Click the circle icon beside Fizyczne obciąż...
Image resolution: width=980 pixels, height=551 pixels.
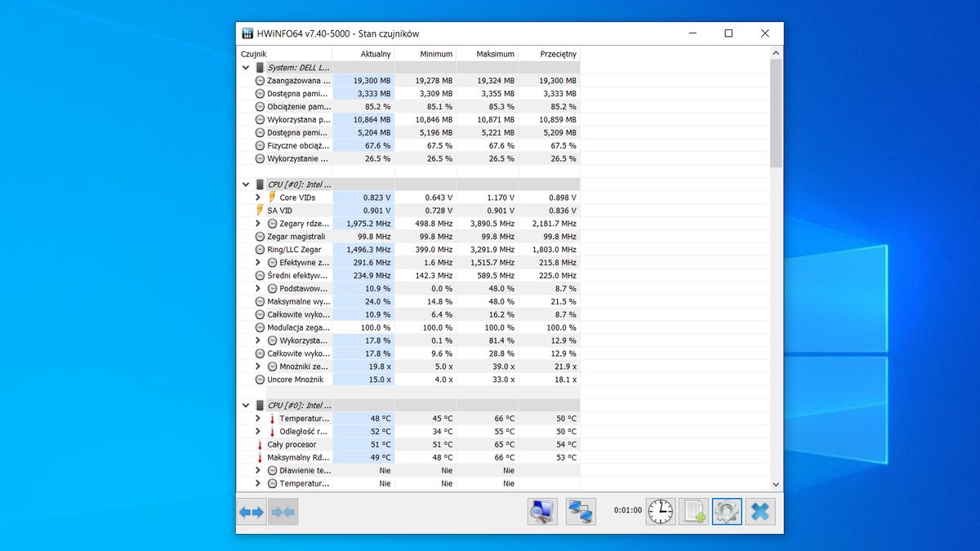pyautogui.click(x=261, y=145)
